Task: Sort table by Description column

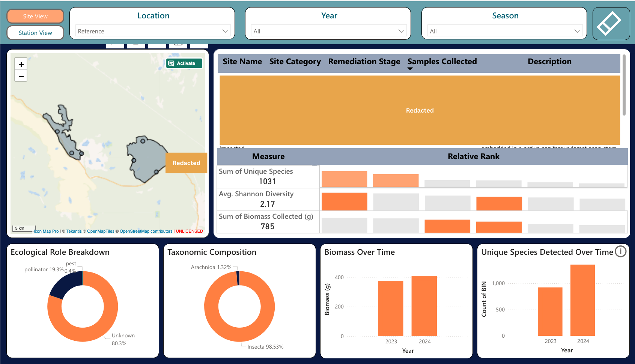Action: click(549, 62)
